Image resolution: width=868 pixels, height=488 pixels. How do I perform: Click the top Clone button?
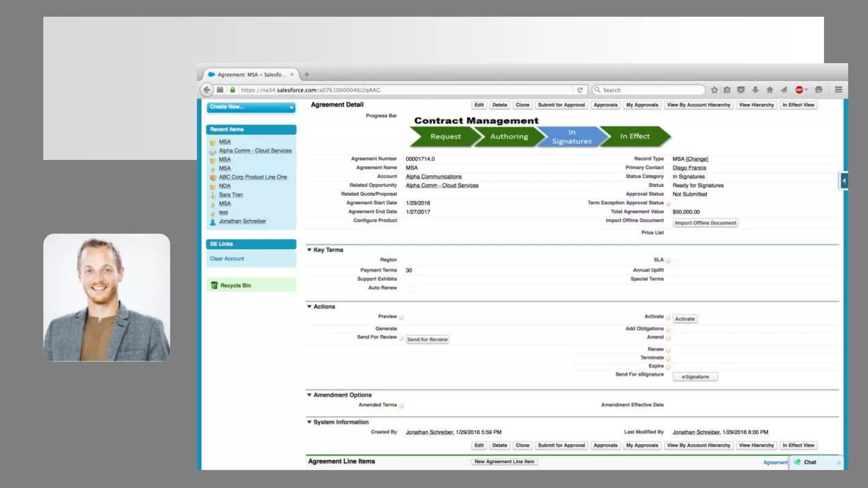coord(522,105)
